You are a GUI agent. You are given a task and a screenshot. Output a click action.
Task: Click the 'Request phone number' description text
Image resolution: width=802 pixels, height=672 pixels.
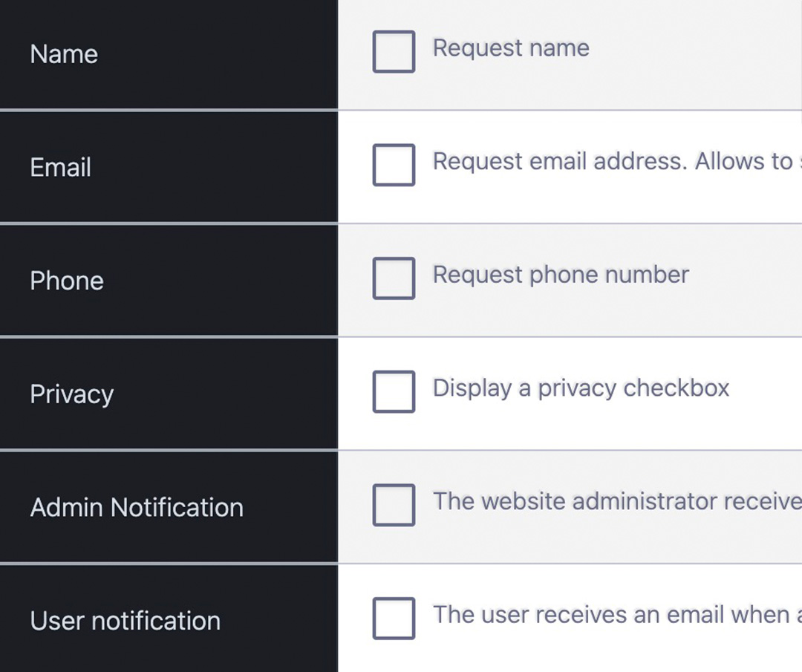click(561, 275)
